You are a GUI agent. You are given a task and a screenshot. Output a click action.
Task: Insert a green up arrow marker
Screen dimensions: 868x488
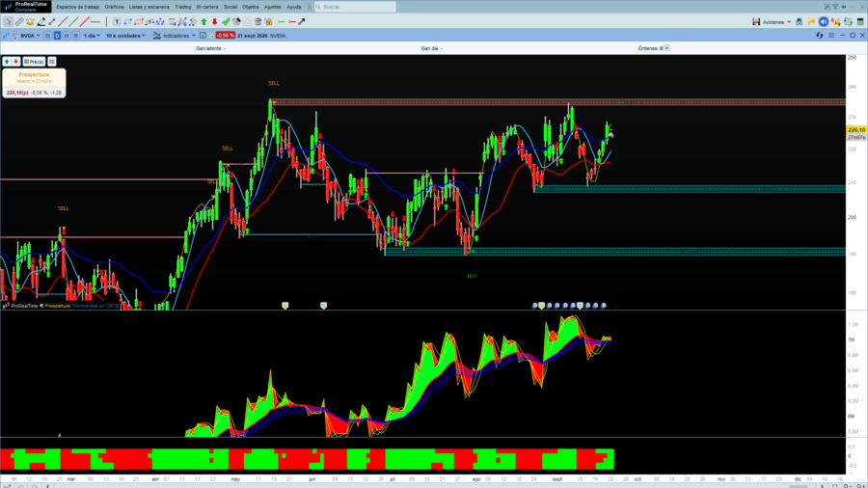tap(203, 21)
